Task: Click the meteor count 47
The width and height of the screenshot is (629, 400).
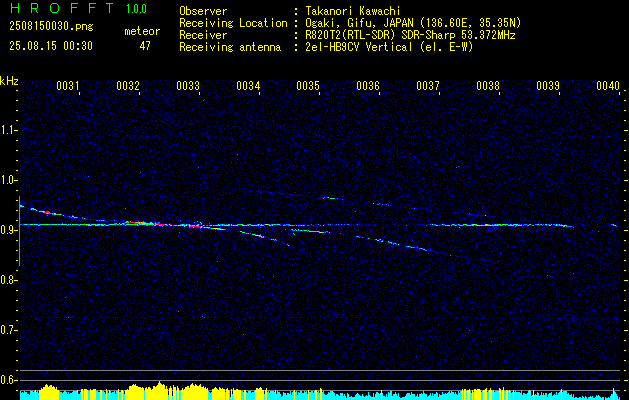Action: [145, 46]
